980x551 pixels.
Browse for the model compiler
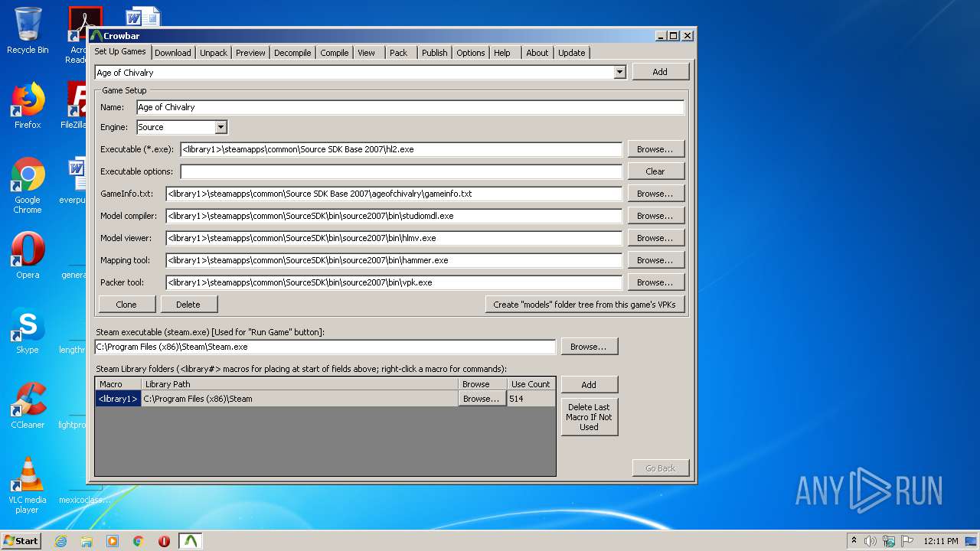(x=655, y=216)
